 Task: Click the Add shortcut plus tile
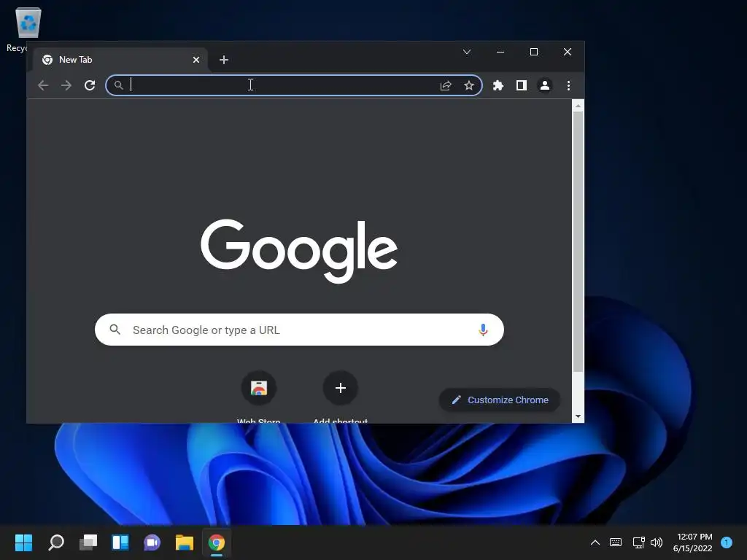(340, 388)
